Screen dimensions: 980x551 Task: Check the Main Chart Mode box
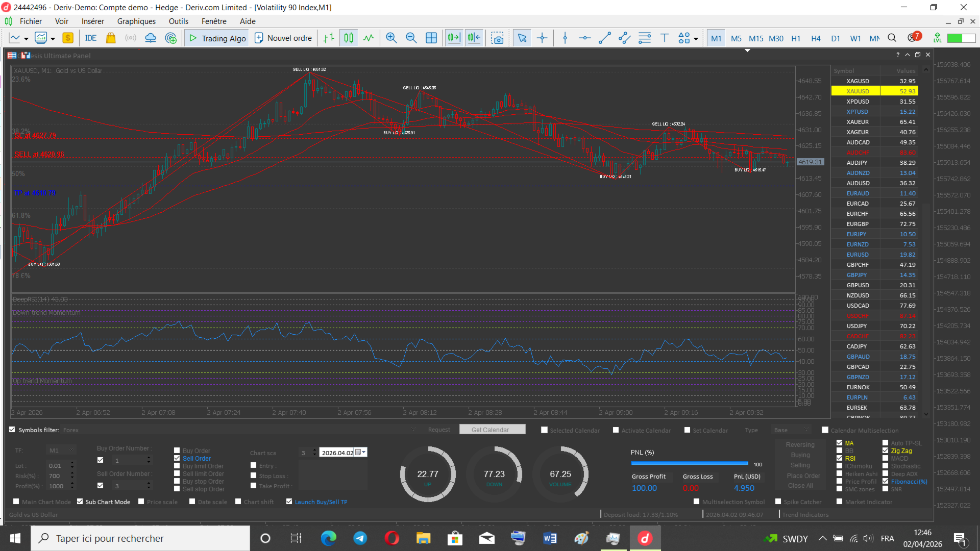(16, 502)
